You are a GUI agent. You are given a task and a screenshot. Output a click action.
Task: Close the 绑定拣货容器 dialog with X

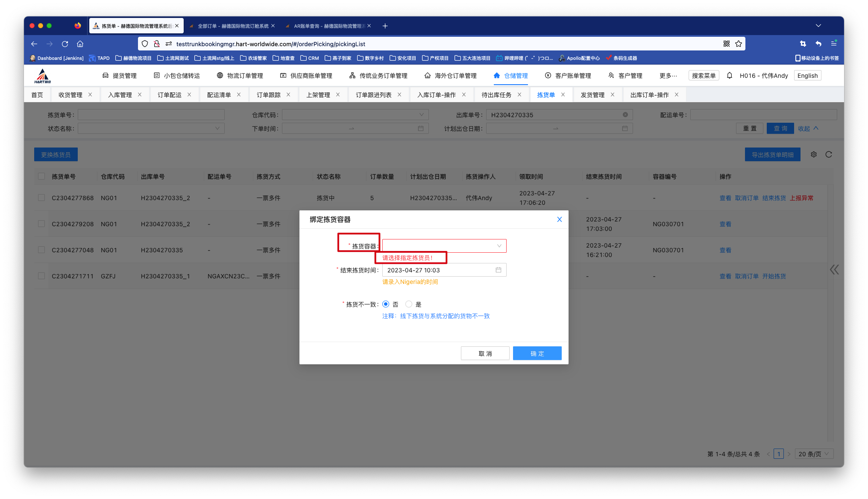(x=559, y=219)
